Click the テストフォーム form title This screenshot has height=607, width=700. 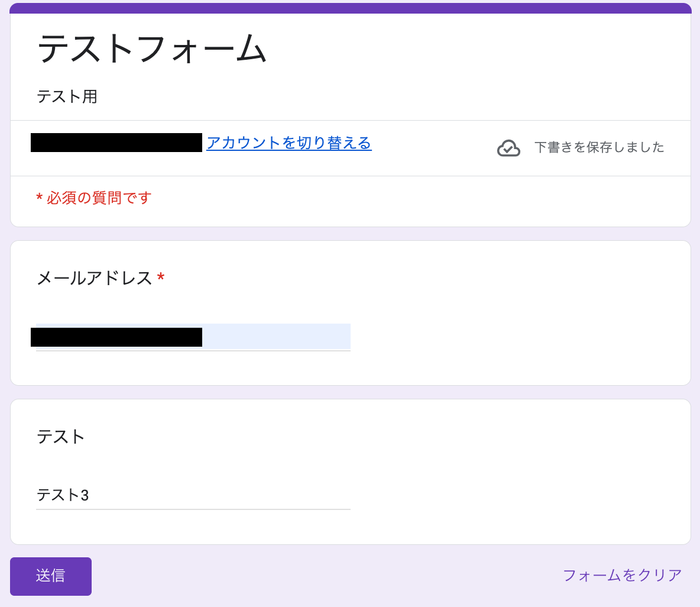[x=152, y=49]
